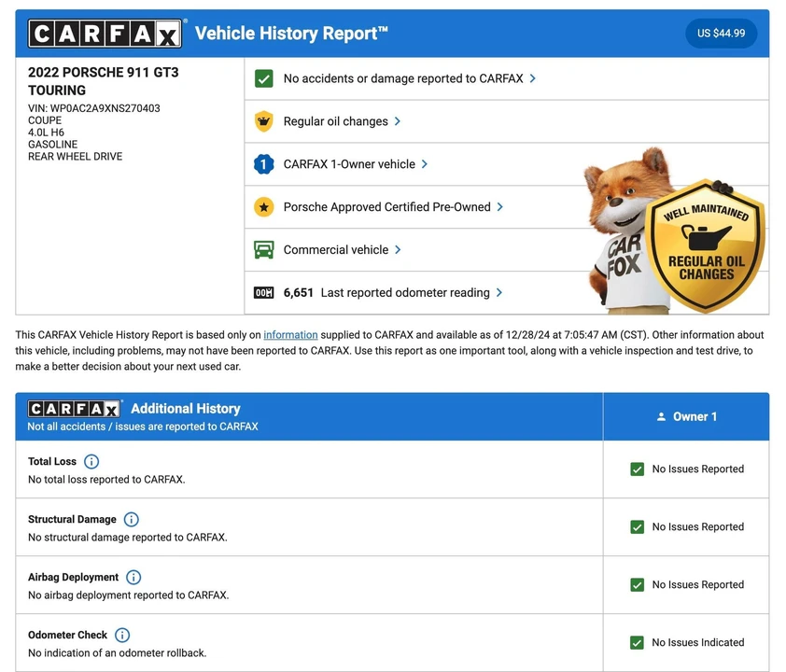Click Not all accidents / issues are reported text
Screen dimensions: 786x672
[x=143, y=427]
